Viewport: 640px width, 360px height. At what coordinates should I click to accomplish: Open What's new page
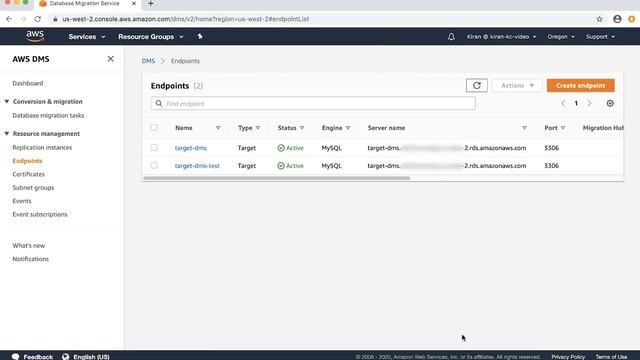pyautogui.click(x=29, y=246)
